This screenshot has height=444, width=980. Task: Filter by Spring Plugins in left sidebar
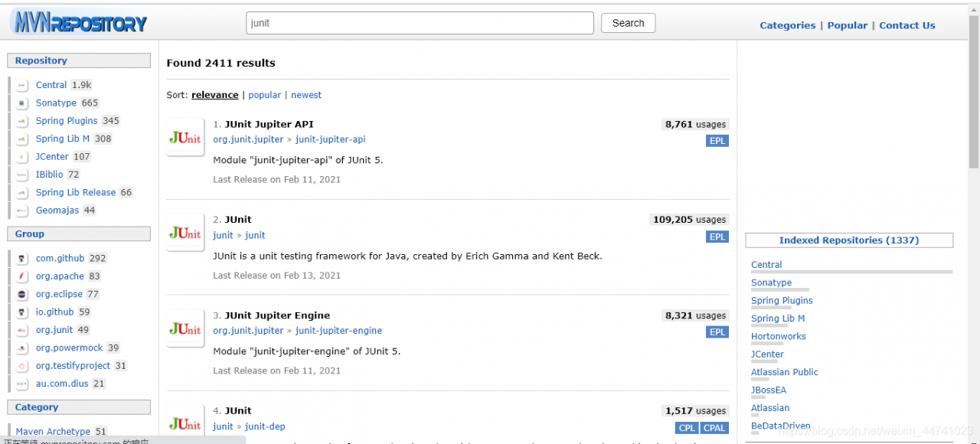[x=67, y=121]
